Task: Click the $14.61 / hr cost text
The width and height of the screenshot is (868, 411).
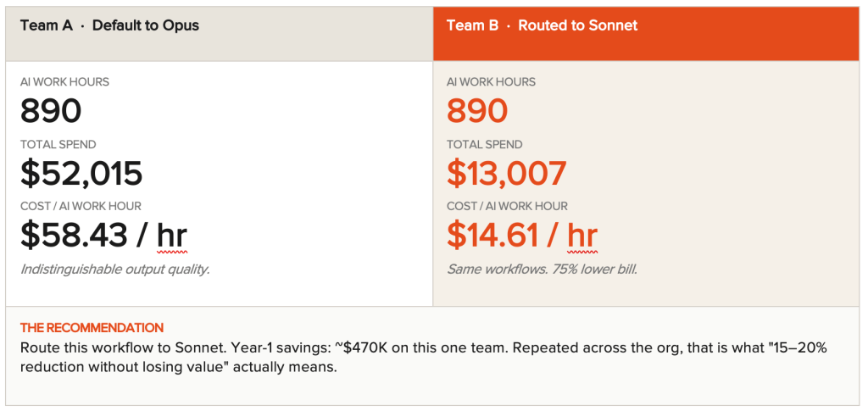Action: point(522,235)
